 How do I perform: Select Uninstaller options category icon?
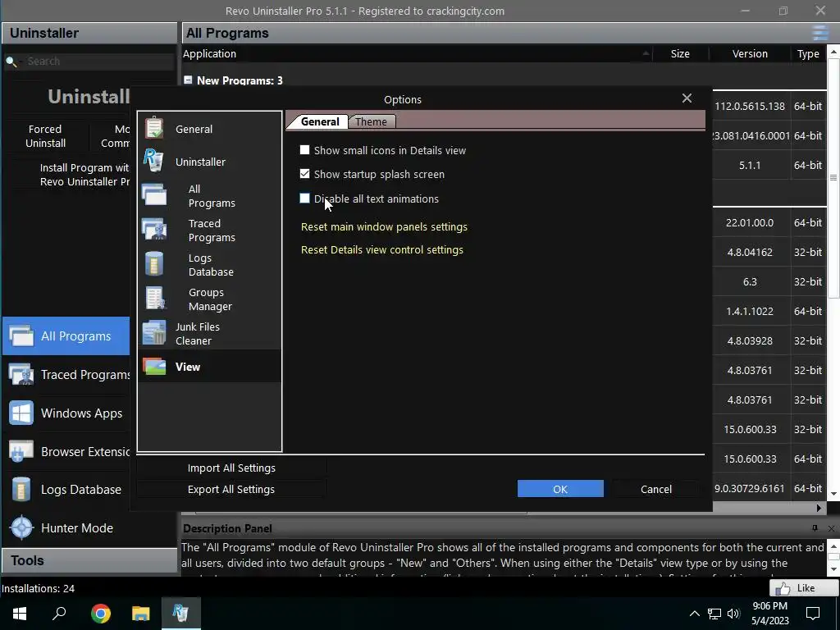tap(153, 161)
